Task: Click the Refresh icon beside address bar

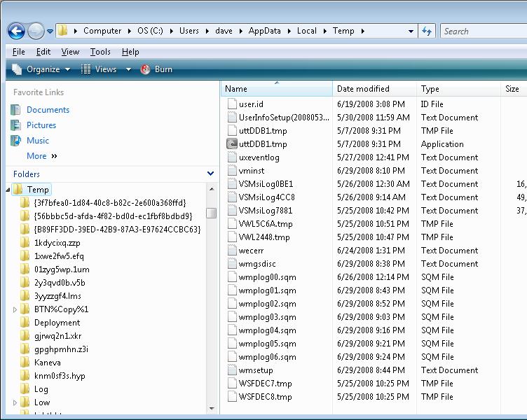Action: point(427,31)
